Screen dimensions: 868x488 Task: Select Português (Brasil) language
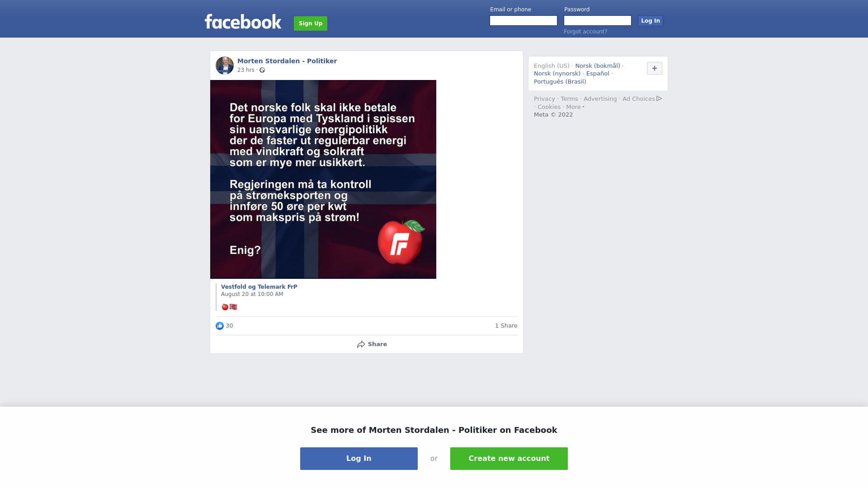pos(560,82)
